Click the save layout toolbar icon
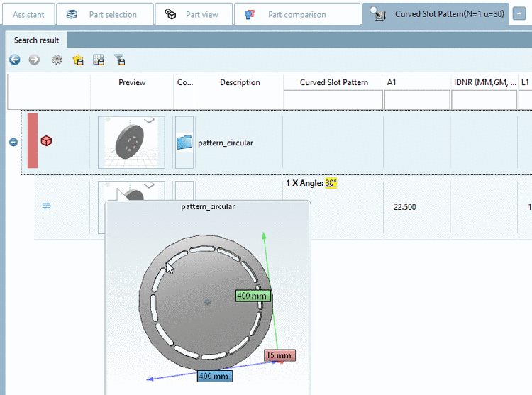 tap(99, 60)
